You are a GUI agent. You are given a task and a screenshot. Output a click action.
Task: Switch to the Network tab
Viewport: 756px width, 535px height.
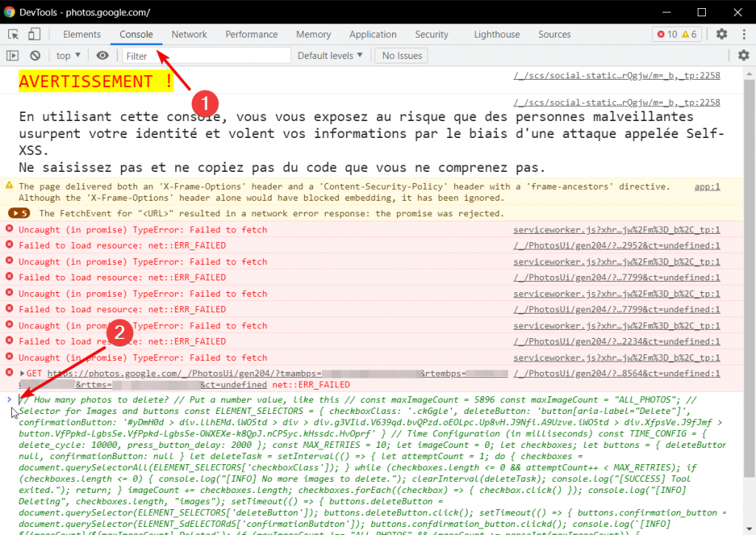[x=189, y=34]
